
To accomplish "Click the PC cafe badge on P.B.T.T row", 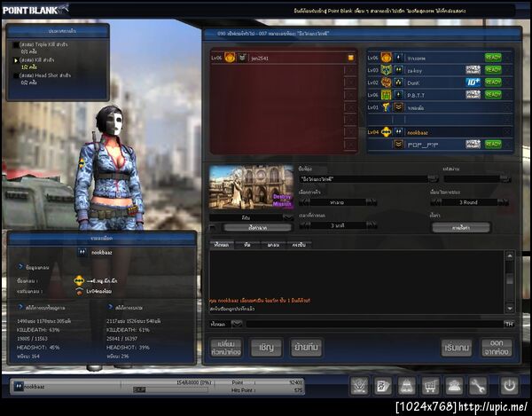I will [473, 95].
